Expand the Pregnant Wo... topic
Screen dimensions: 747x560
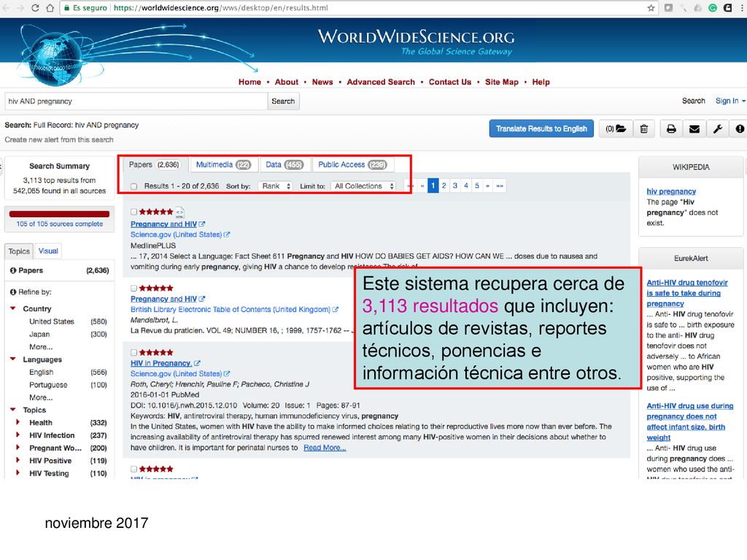pos(18,448)
